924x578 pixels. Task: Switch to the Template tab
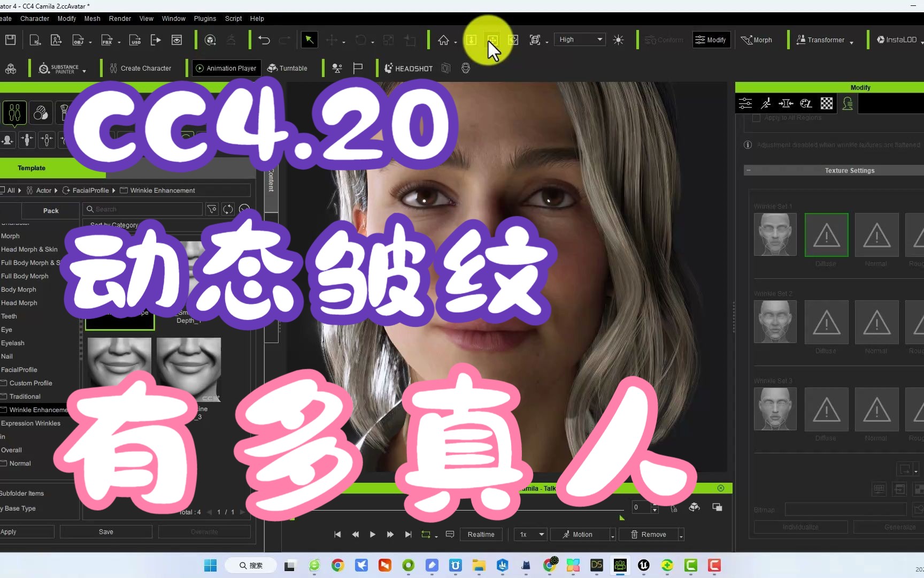[x=32, y=168]
